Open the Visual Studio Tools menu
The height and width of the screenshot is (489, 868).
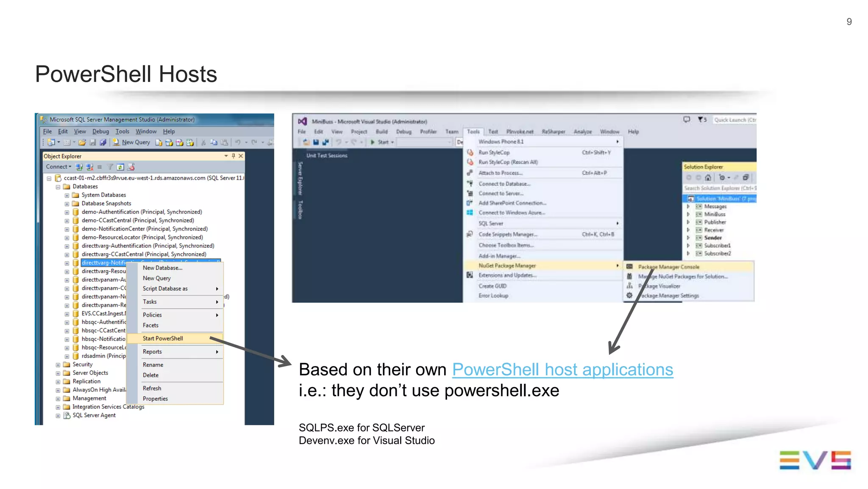pyautogui.click(x=473, y=132)
